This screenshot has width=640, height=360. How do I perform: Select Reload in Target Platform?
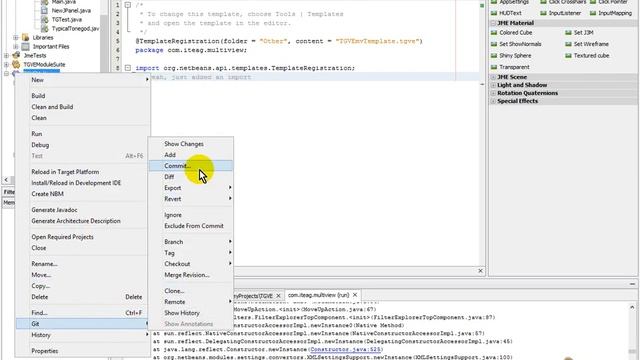(83, 172)
